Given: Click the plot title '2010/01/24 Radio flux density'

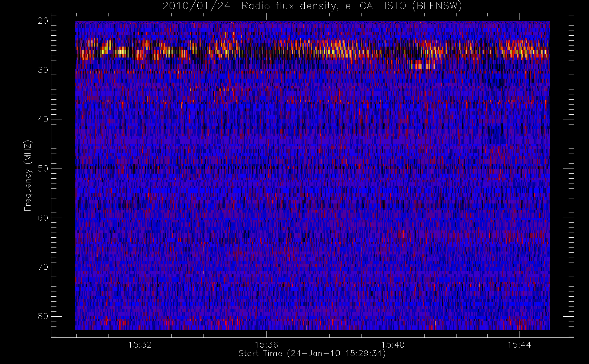Looking at the screenshot, I should [x=312, y=6].
